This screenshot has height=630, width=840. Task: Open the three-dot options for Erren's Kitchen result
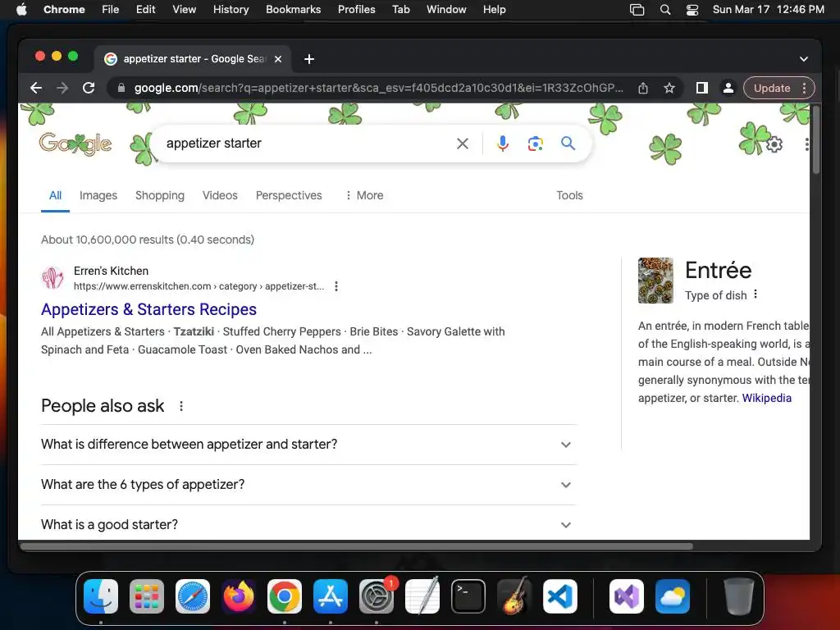pyautogui.click(x=336, y=286)
